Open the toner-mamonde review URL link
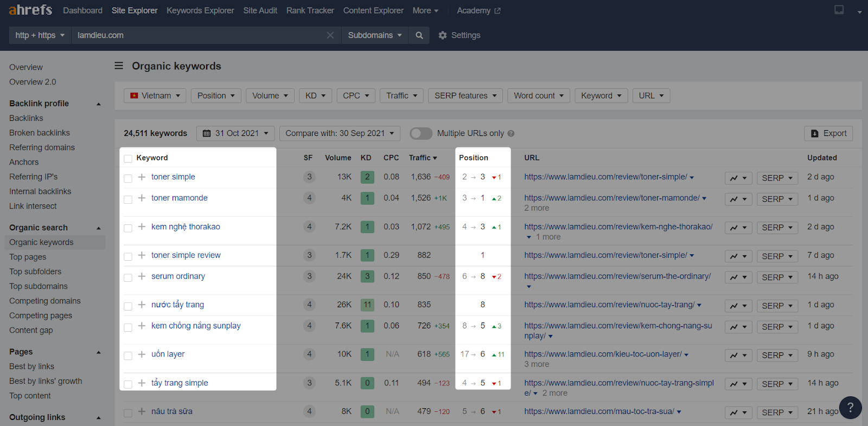This screenshot has height=426, width=868. click(612, 198)
